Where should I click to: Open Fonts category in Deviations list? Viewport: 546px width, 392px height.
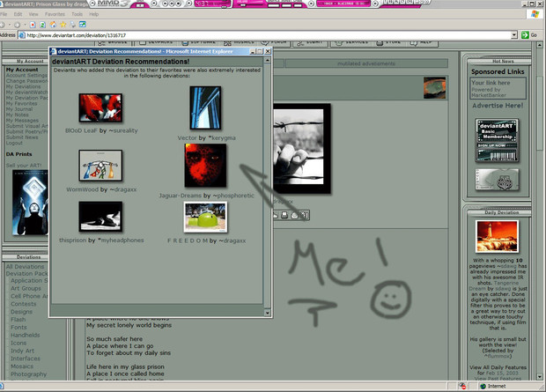(18, 327)
